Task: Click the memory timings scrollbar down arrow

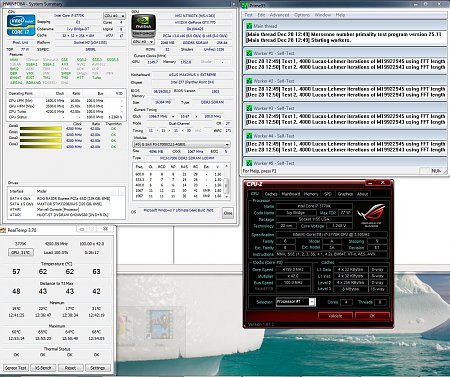Action: click(227, 197)
